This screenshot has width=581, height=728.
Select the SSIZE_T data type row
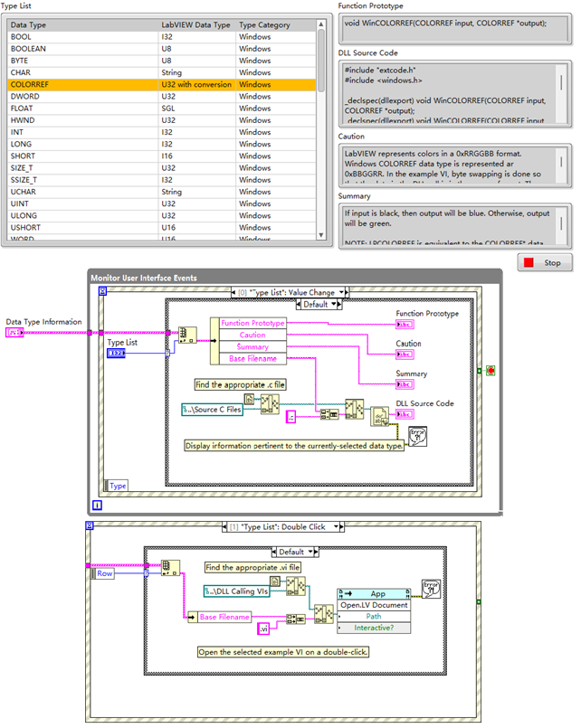click(x=162, y=180)
